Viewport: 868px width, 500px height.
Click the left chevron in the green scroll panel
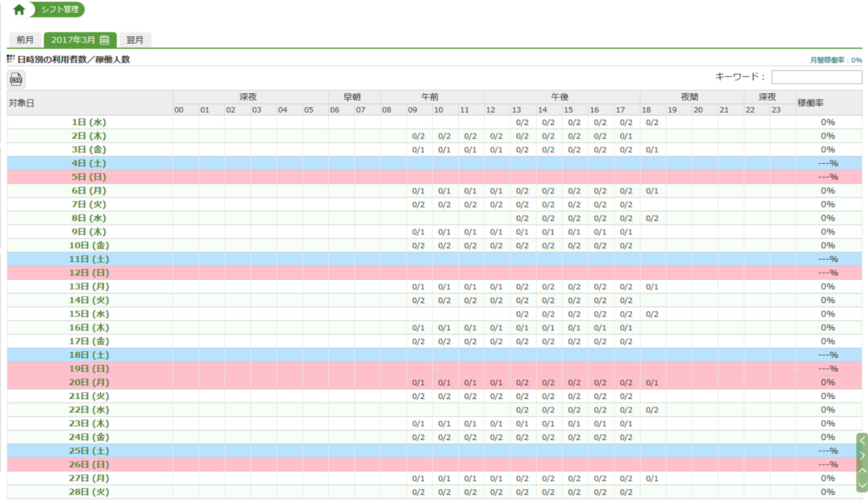(862, 440)
